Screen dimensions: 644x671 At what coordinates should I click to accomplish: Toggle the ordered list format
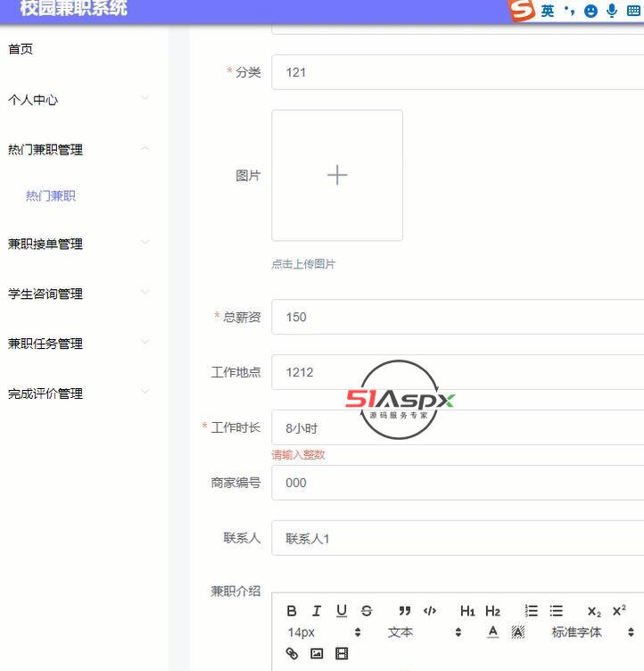click(532, 611)
